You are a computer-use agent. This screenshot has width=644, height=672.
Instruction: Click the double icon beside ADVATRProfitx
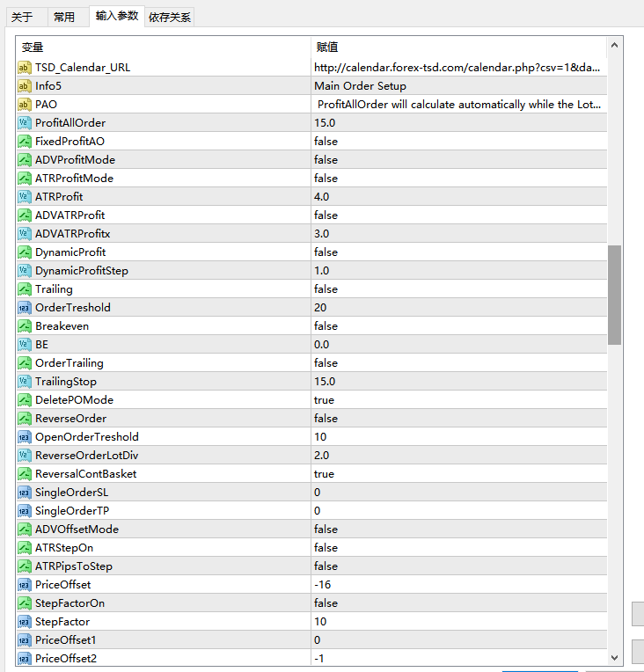coord(25,233)
